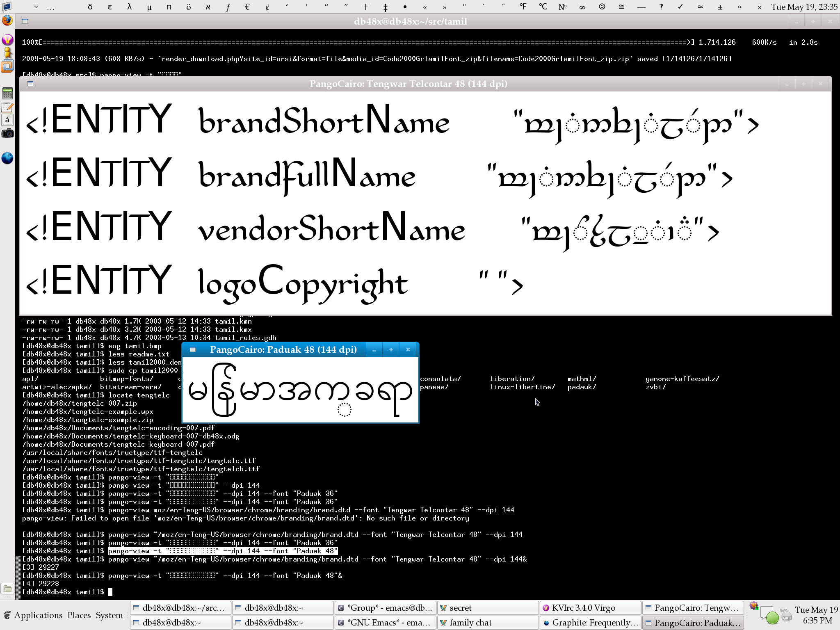Open the Applications menu
This screenshot has width=840, height=630.
38,615
